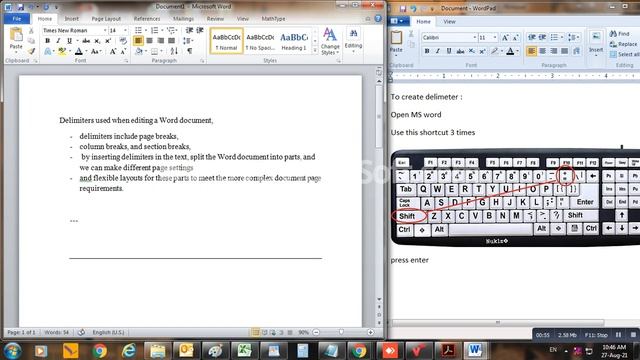
Task: Toggle Show/Hide paragraph marks in Word
Action: [x=189, y=51]
